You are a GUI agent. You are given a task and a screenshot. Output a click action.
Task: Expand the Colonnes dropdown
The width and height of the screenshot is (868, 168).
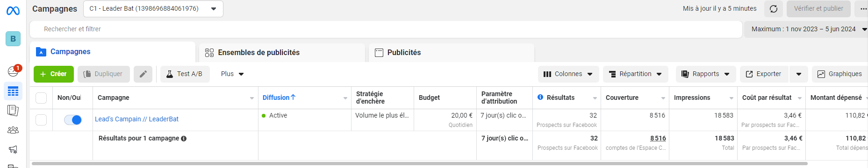point(568,74)
